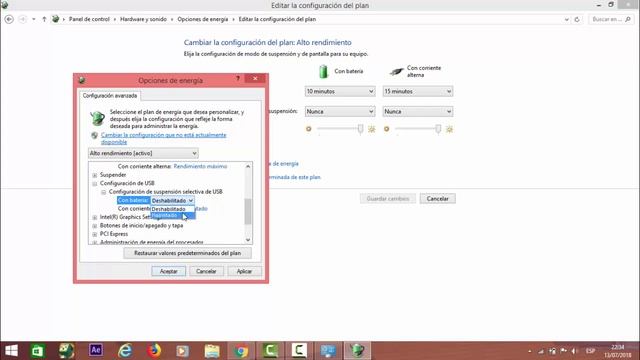Click the clock showing 22:04
Screen dimensions: 640x360
tap(618, 347)
